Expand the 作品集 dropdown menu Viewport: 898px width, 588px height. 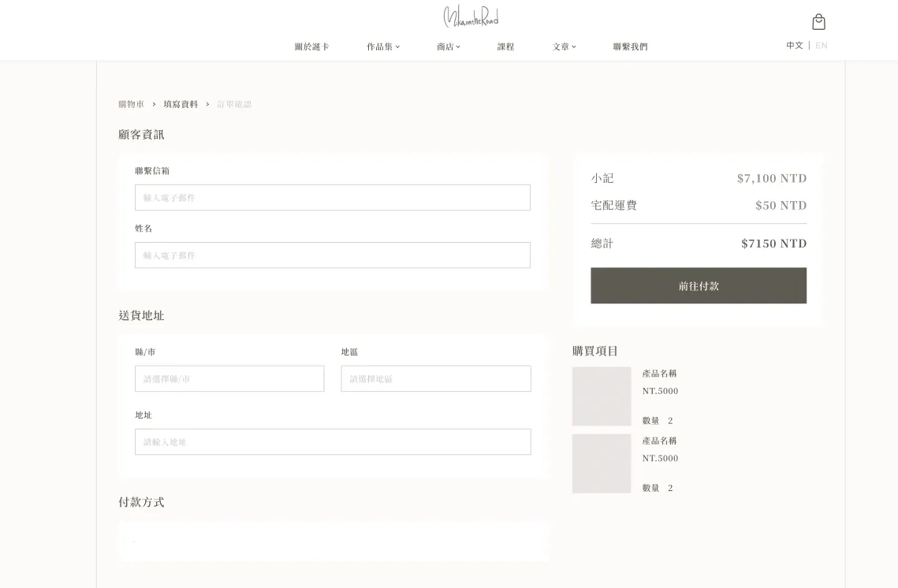pos(383,47)
